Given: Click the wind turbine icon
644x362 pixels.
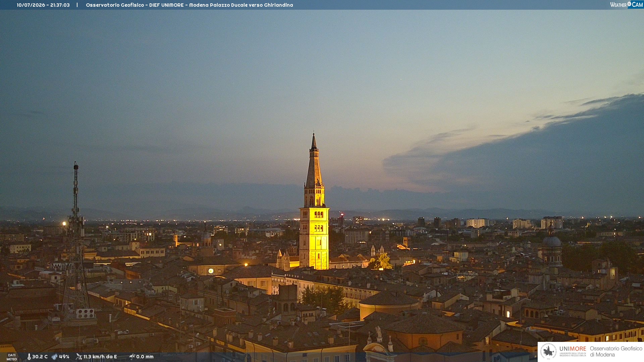Looking at the screenshot, I should [x=79, y=357].
